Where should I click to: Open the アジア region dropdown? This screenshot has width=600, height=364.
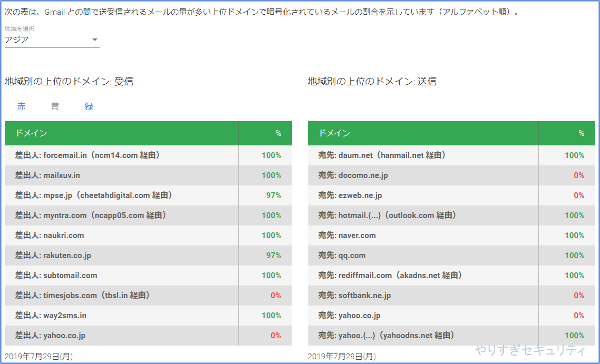point(52,40)
